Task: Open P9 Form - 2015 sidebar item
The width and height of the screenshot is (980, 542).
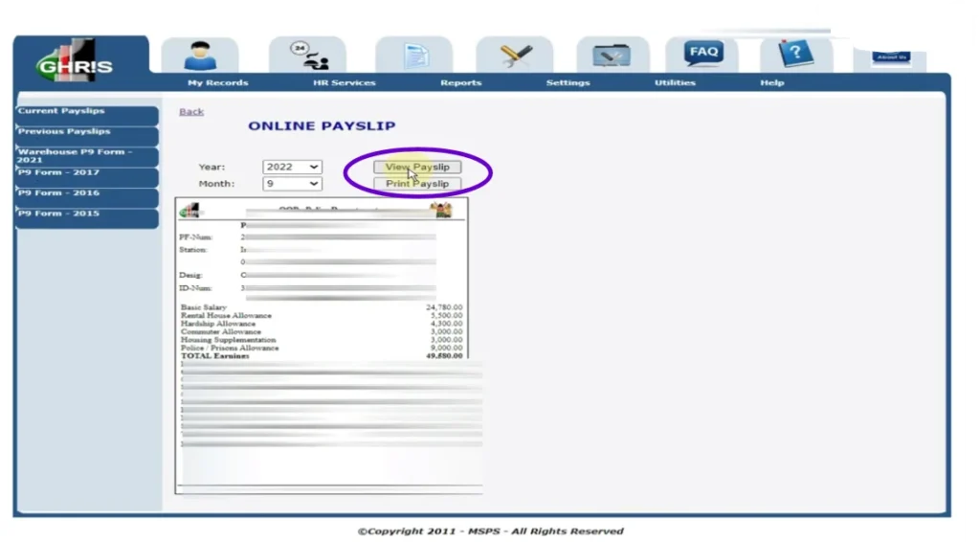Action: click(x=87, y=214)
